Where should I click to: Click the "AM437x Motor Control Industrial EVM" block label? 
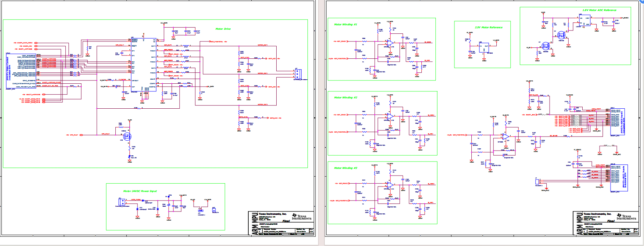coord(9,69)
